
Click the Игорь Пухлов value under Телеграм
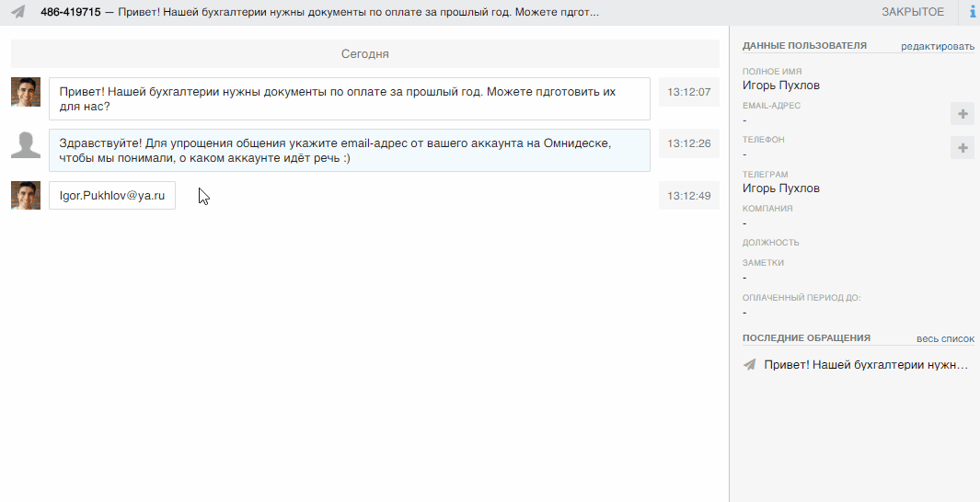click(x=780, y=188)
